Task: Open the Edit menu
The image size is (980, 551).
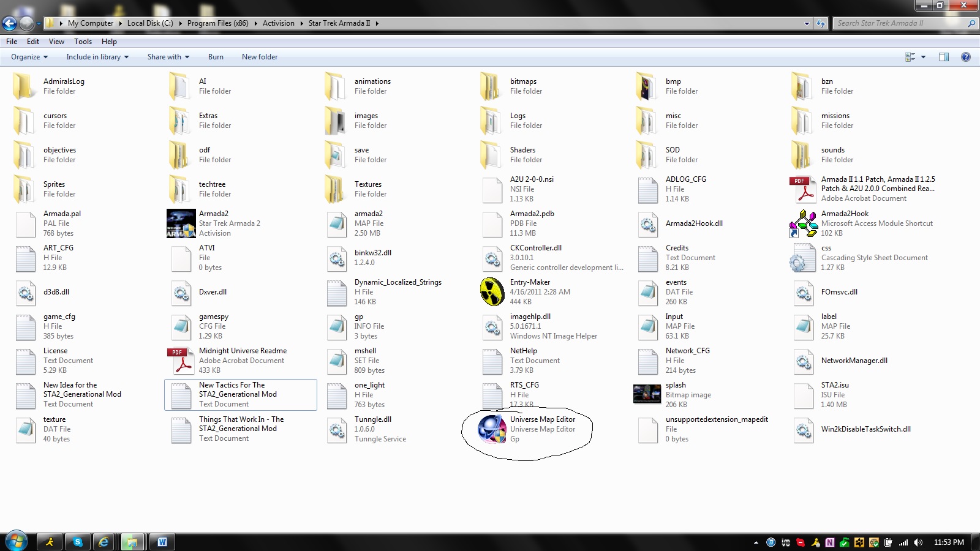Action: [x=33, y=42]
